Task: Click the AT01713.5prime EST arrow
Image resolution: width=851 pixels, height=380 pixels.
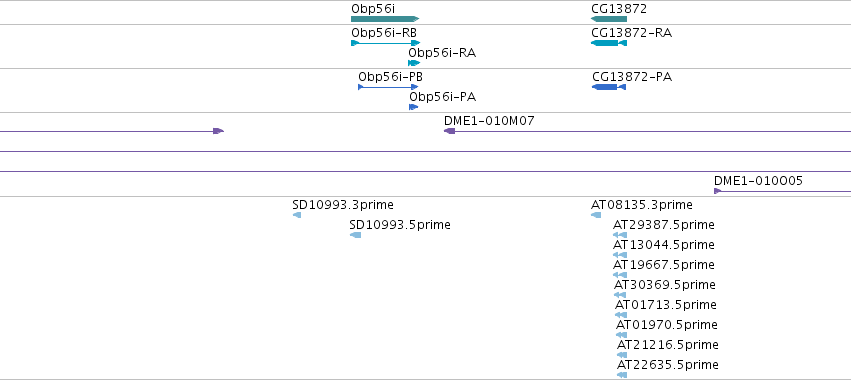Action: pyautogui.click(x=621, y=315)
